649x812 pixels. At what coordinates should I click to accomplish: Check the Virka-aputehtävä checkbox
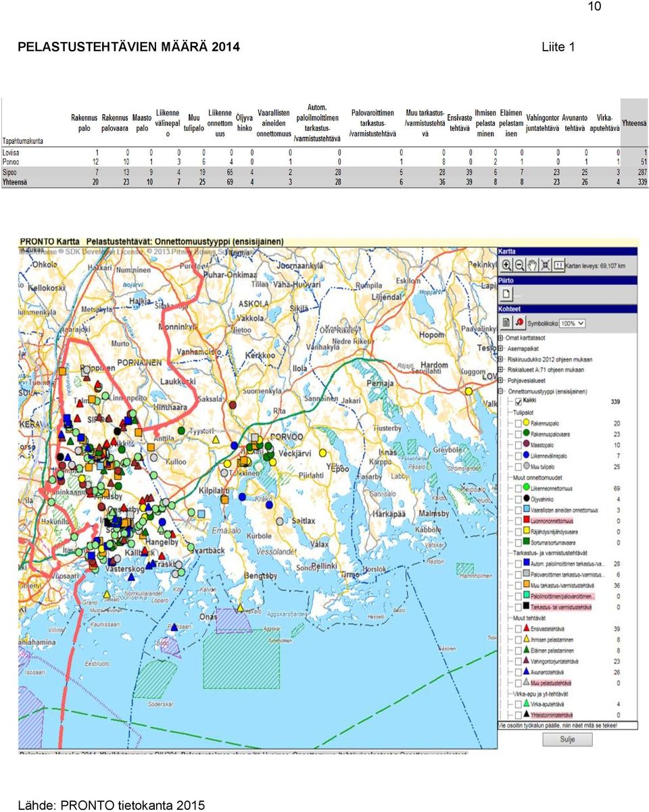tap(518, 704)
